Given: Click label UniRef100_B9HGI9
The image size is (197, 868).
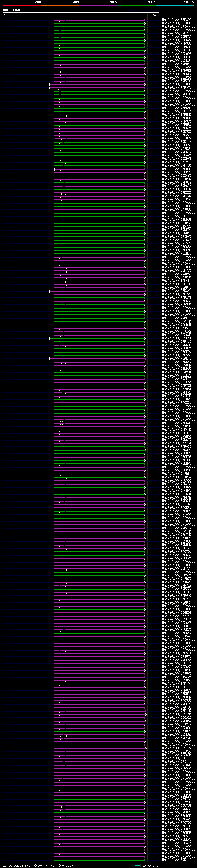Looking at the screenshot, I should coord(177,182).
